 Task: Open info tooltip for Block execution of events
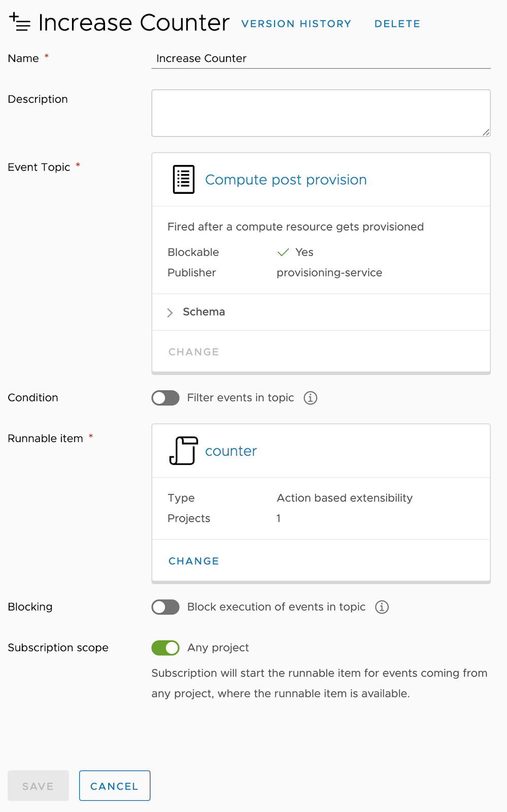point(382,607)
